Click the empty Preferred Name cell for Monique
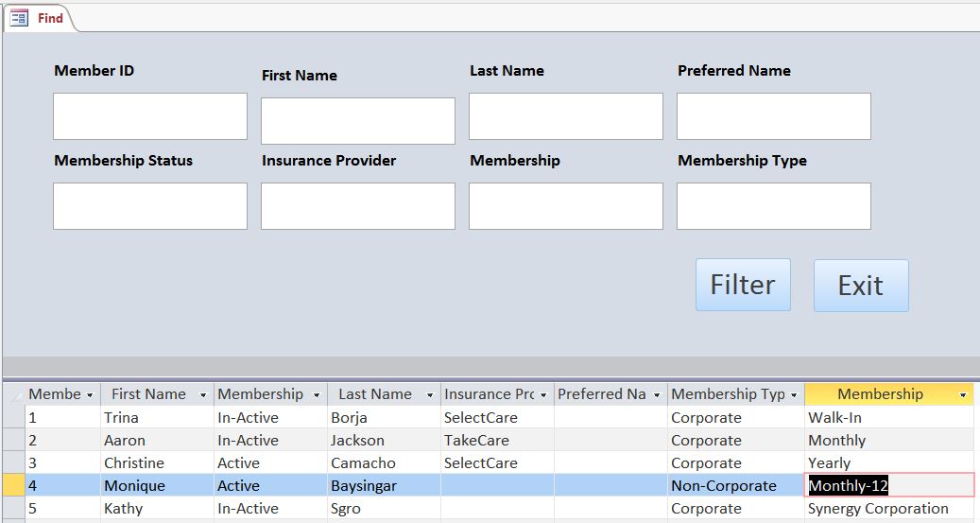Viewport: 980px width, 523px height. tap(610, 485)
